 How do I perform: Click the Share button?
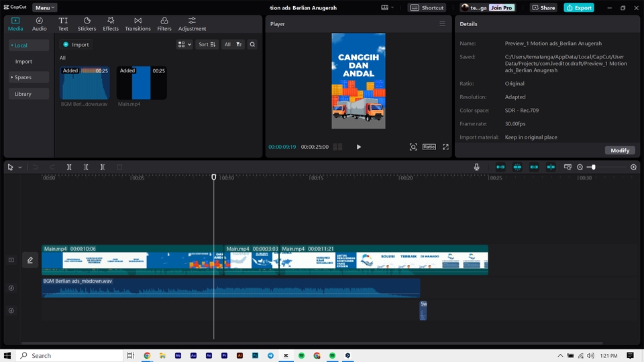pos(543,7)
